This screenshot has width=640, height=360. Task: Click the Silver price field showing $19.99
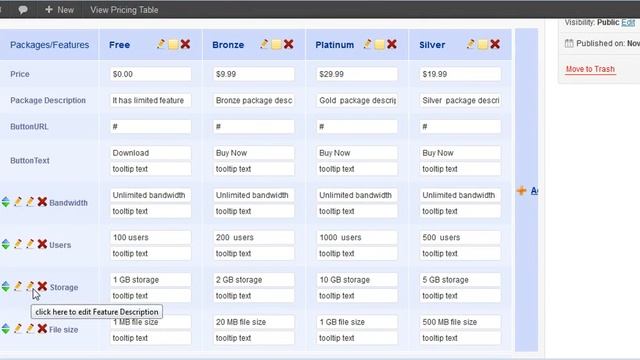[460, 74]
